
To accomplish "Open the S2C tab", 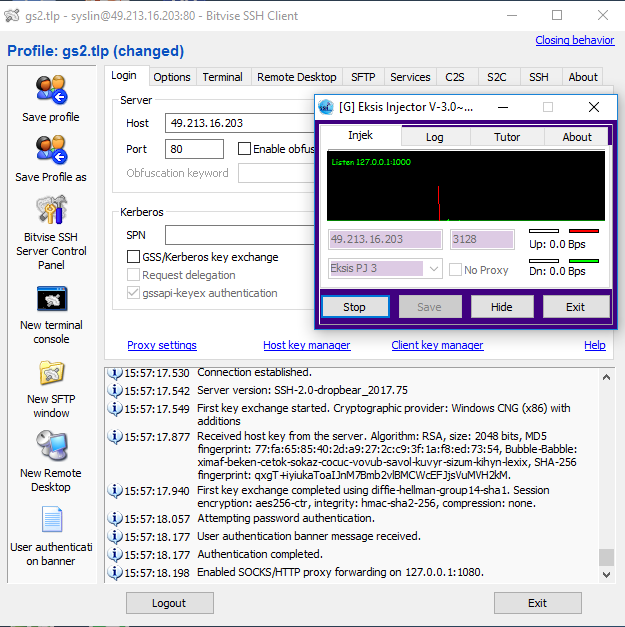I will coord(497,77).
